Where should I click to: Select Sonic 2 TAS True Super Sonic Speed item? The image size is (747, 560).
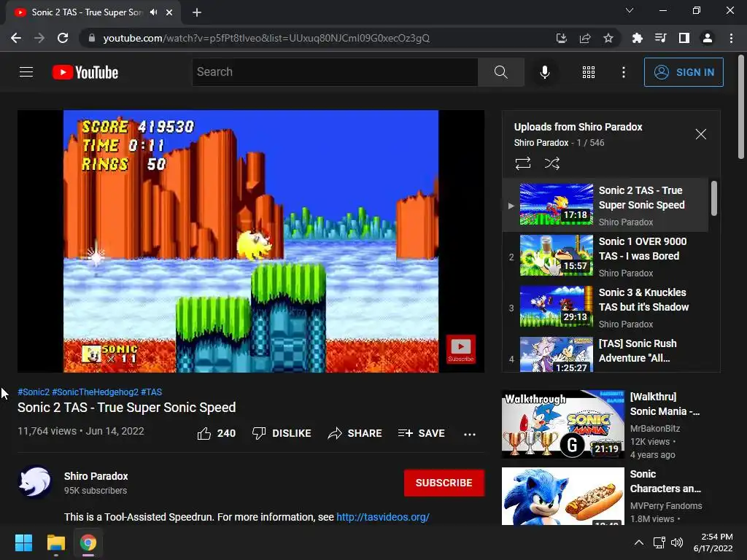605,205
